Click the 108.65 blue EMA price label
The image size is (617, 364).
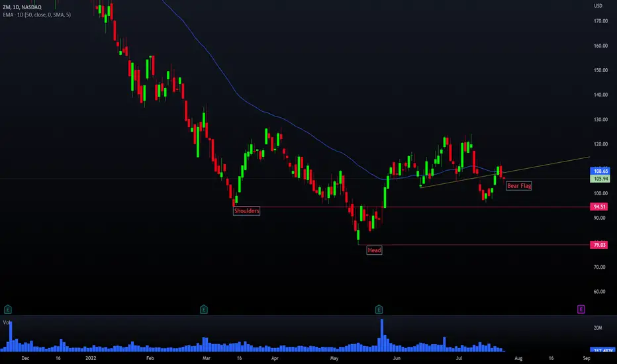click(x=600, y=171)
